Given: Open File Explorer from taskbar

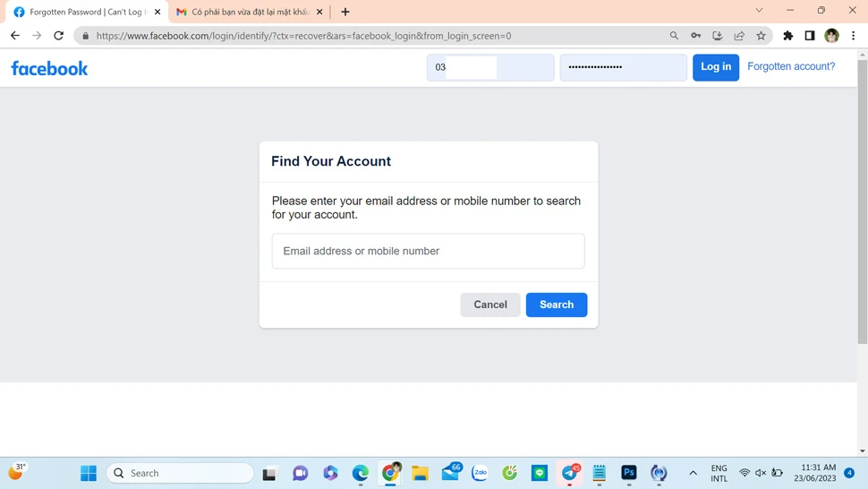Looking at the screenshot, I should click(x=421, y=474).
